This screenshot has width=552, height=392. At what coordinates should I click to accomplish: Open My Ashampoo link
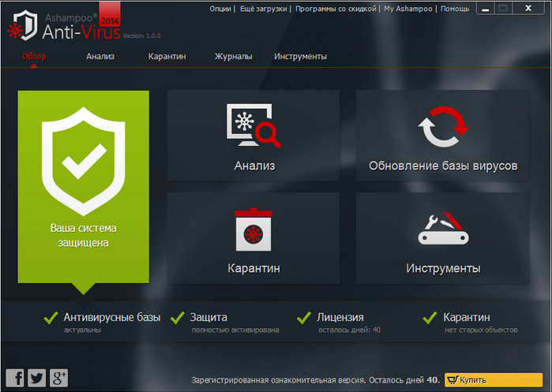(408, 9)
